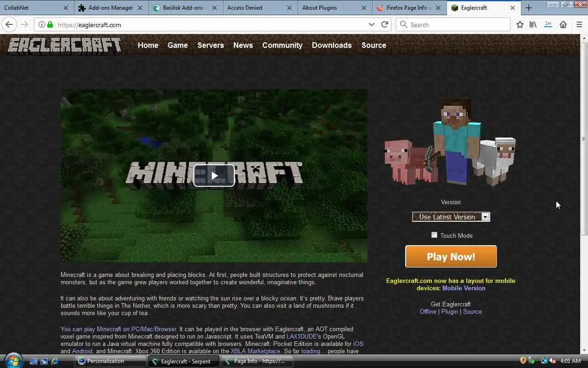The width and height of the screenshot is (588, 368).
Task: Launch Internet Explorer from quick launch
Action: pos(55,362)
